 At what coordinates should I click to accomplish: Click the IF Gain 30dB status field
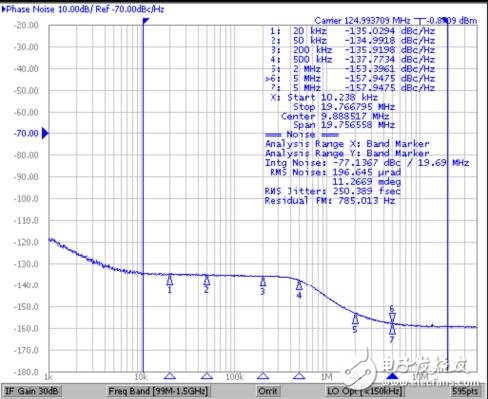pyautogui.click(x=32, y=391)
